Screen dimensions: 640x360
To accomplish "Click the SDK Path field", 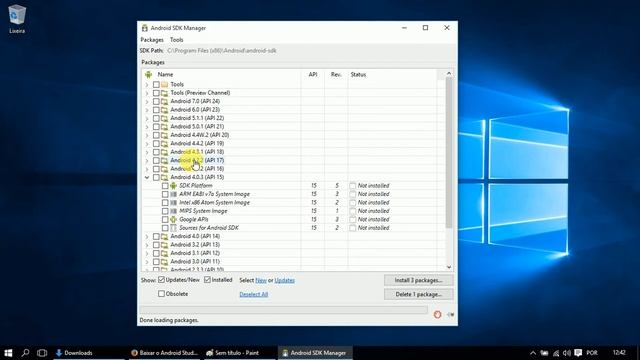I will [222, 51].
